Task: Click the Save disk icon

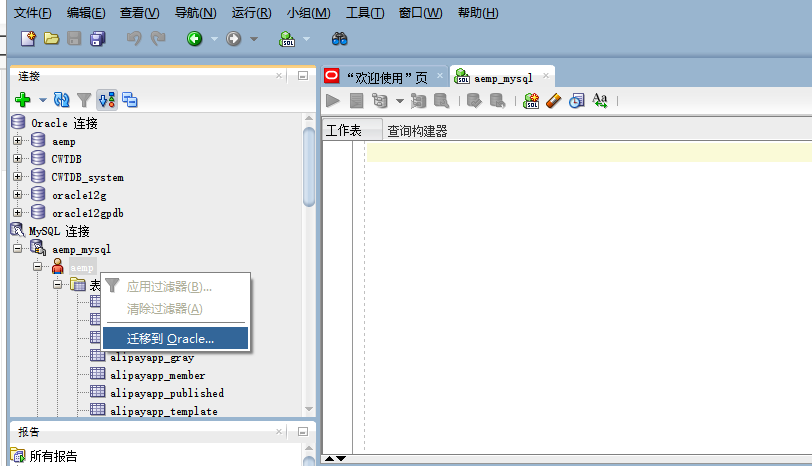Action: pyautogui.click(x=74, y=39)
